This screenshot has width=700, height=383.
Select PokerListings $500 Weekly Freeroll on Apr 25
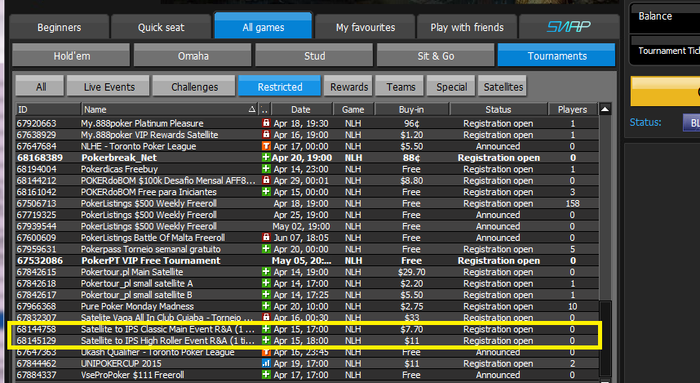pyautogui.click(x=307, y=215)
